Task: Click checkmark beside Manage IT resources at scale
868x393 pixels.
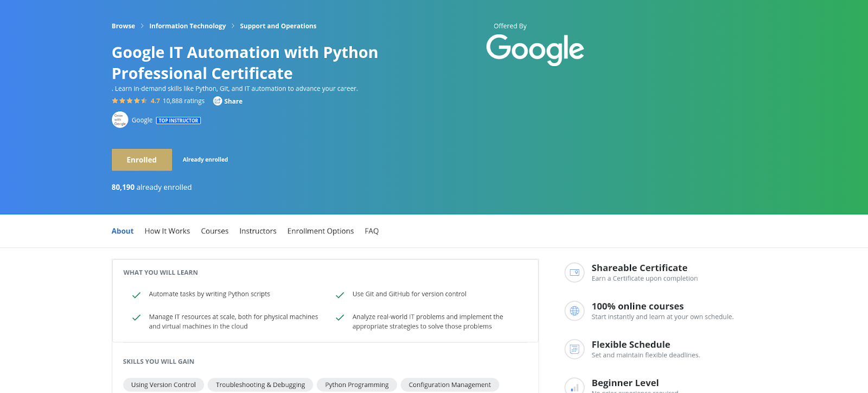Action: (136, 318)
